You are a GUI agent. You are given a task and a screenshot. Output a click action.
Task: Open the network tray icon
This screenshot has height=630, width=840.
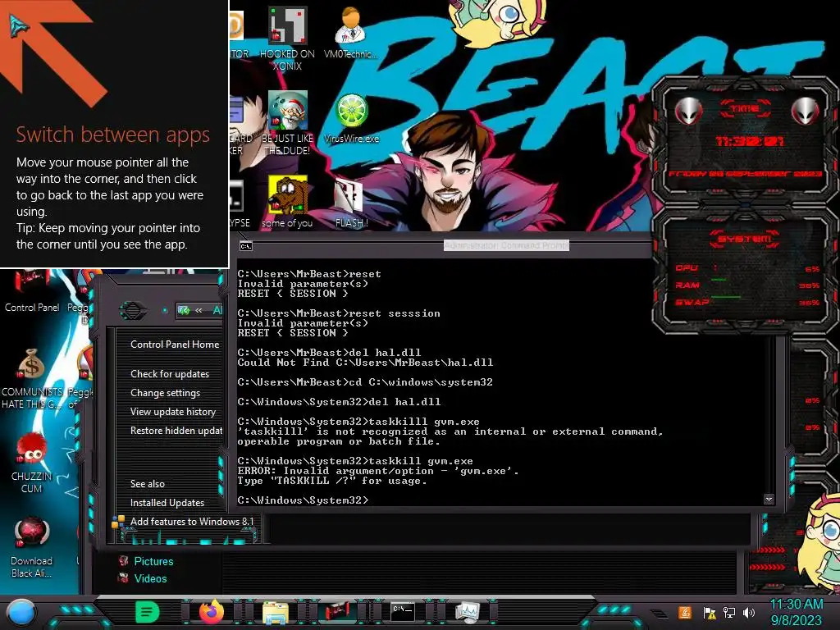[728, 613]
